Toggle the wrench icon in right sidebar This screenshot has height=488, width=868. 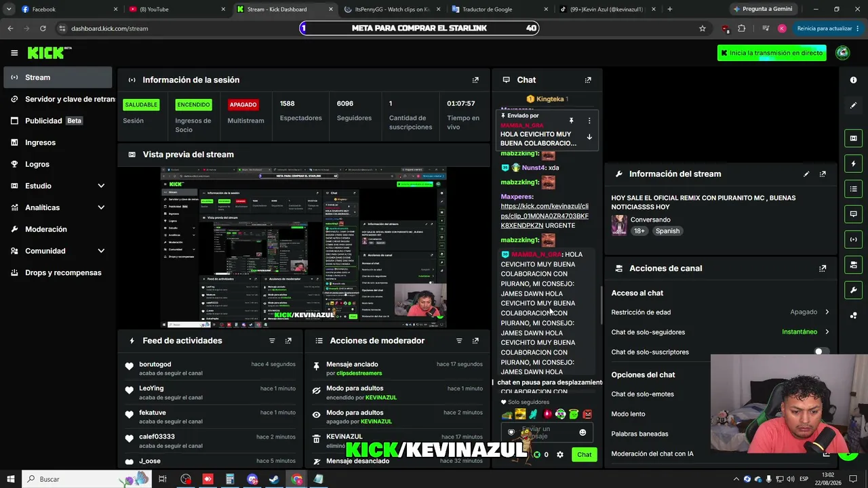(854, 290)
